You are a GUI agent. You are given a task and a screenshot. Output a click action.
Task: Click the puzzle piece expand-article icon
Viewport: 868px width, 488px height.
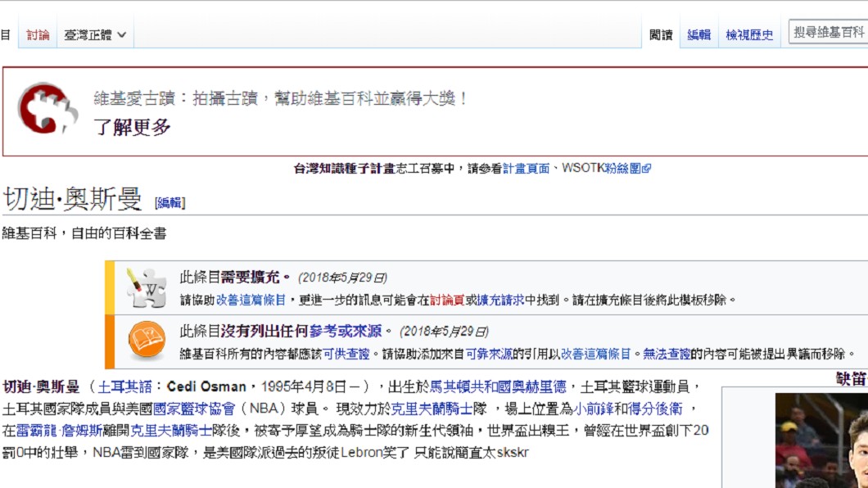[x=145, y=287]
